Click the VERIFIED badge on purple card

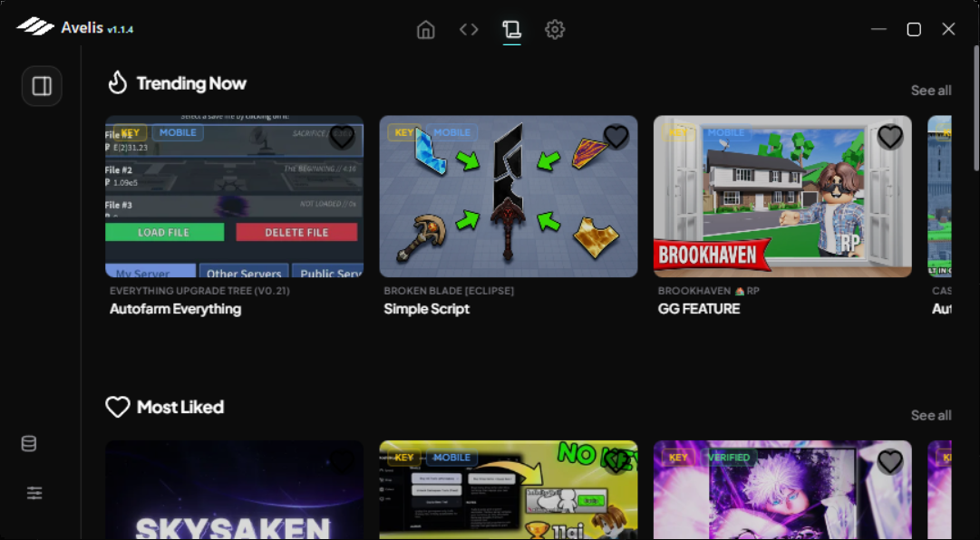pos(729,458)
